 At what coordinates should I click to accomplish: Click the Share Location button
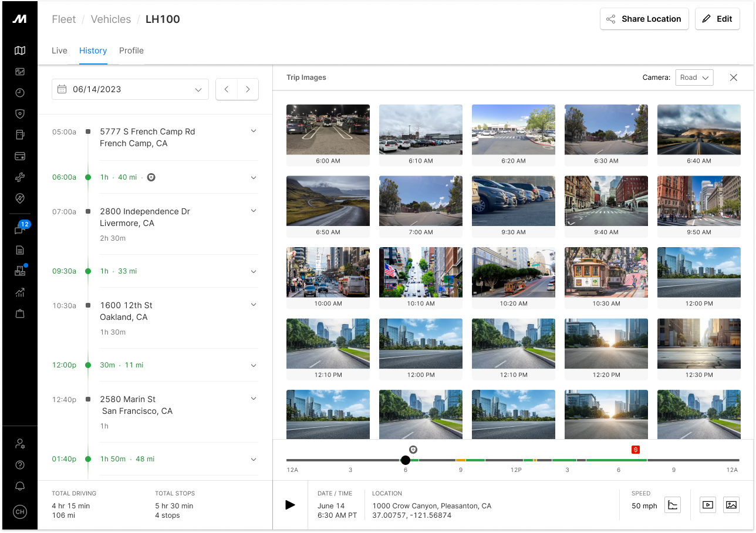point(644,19)
